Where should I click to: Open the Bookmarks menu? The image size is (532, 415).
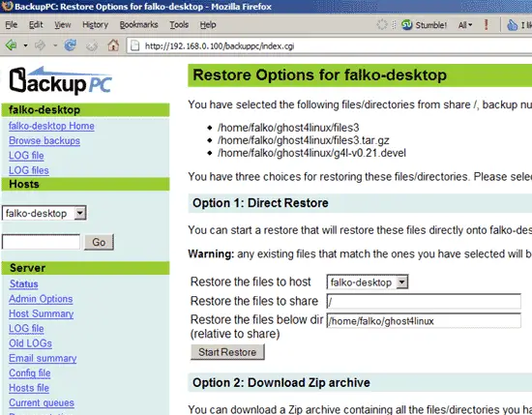[138, 25]
